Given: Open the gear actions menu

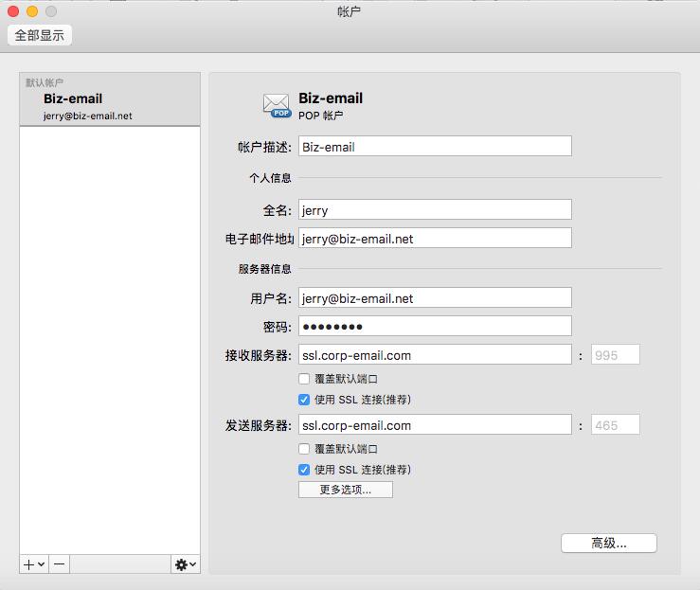Looking at the screenshot, I should pyautogui.click(x=186, y=564).
